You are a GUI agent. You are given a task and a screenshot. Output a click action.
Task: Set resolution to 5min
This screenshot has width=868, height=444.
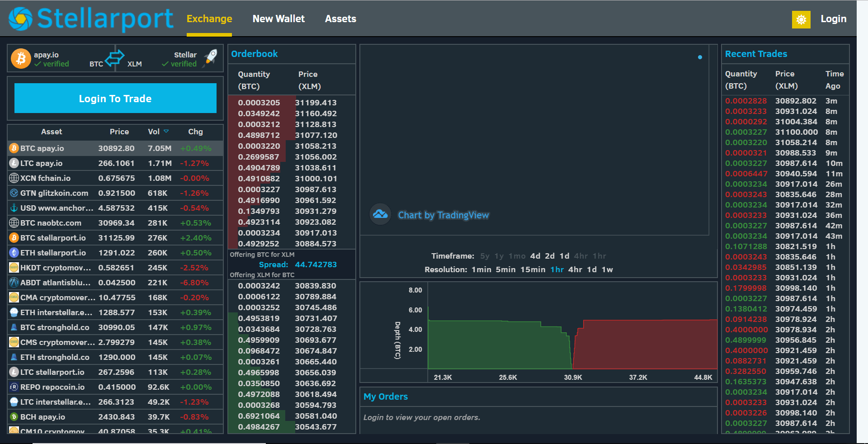[505, 269]
